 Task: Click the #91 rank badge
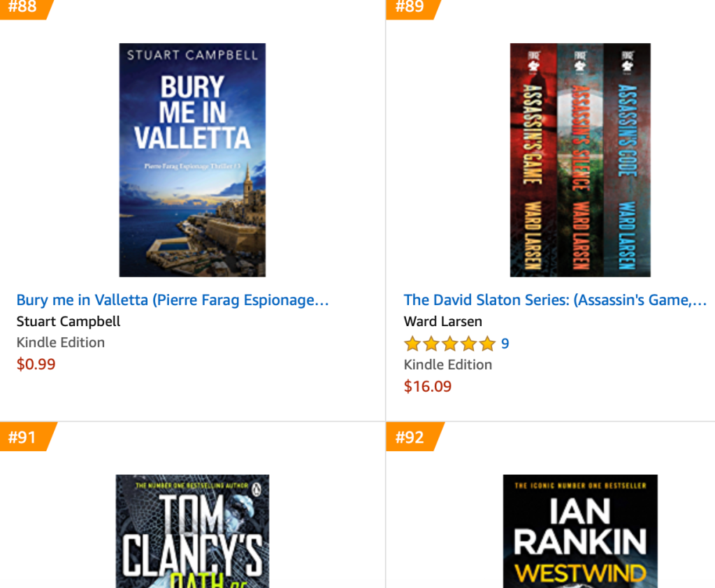[27, 436]
